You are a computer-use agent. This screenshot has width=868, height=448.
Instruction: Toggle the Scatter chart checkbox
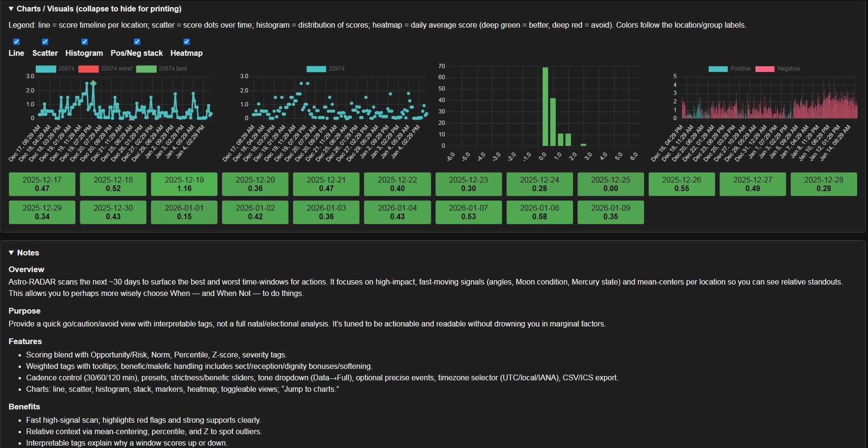45,42
